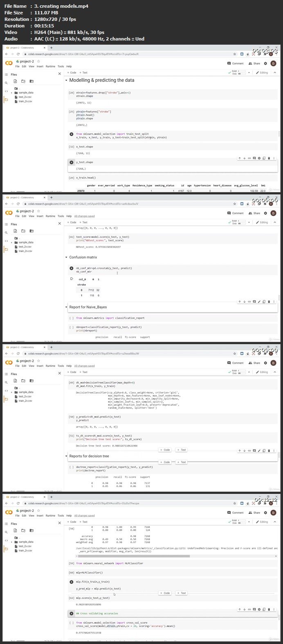The width and height of the screenshot is (283, 644).
Task: Run the y_test.shape cell
Action: [72, 162]
